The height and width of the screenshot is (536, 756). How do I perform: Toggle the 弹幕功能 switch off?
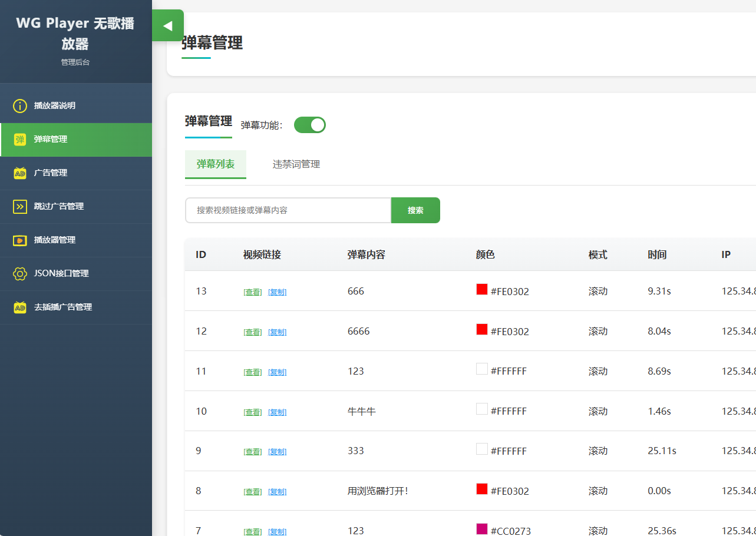(x=309, y=125)
